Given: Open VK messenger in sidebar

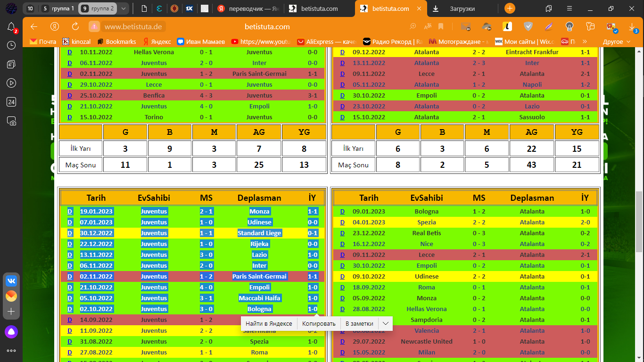Looking at the screenshot, I should point(11,281).
